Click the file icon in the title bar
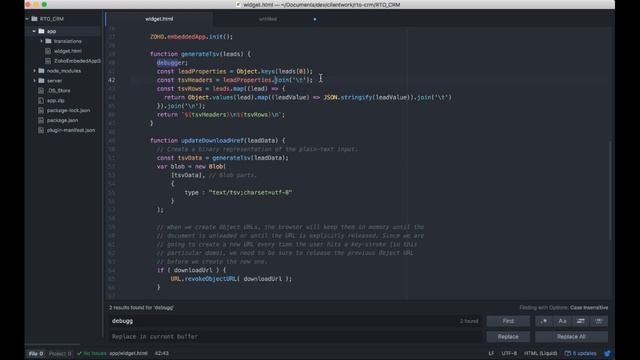Viewport: 640px width, 360px height. [x=238, y=4]
